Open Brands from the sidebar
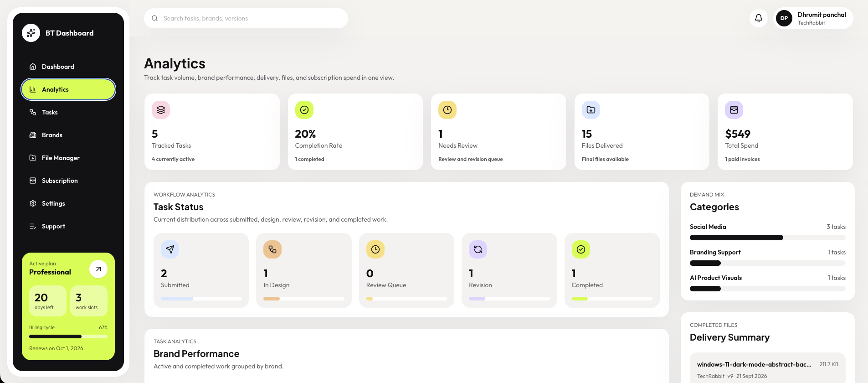This screenshot has width=868, height=383. click(x=68, y=135)
